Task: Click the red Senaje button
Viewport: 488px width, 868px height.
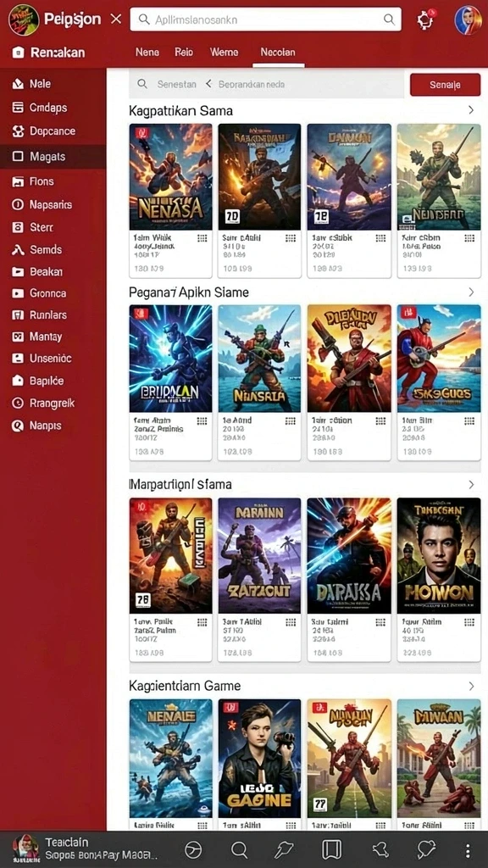Action: [x=445, y=86]
